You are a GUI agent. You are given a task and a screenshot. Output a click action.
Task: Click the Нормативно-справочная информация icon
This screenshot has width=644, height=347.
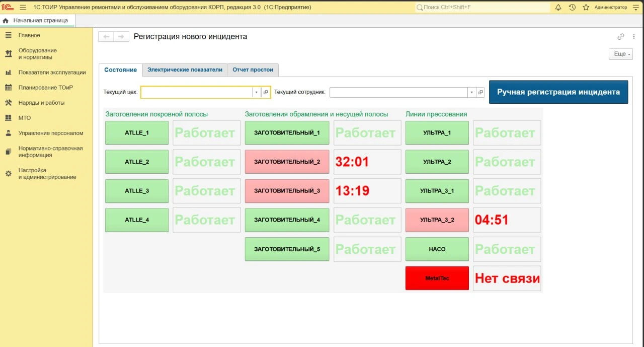[8, 152]
